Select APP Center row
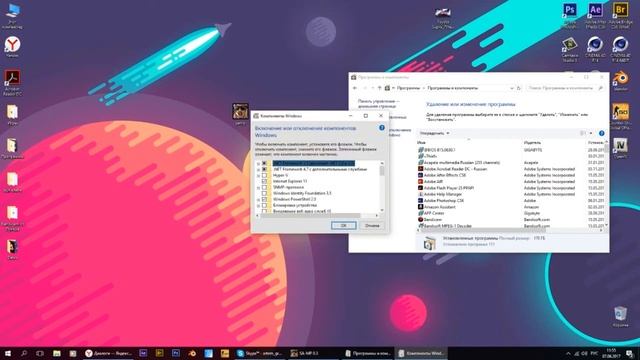Screen dimensions: 640x360 tap(510, 213)
